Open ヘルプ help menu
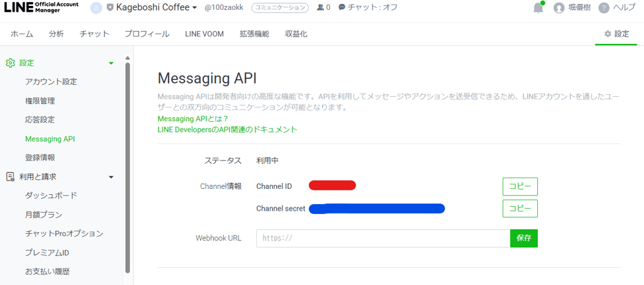This screenshot has height=285, width=644. [617, 7]
